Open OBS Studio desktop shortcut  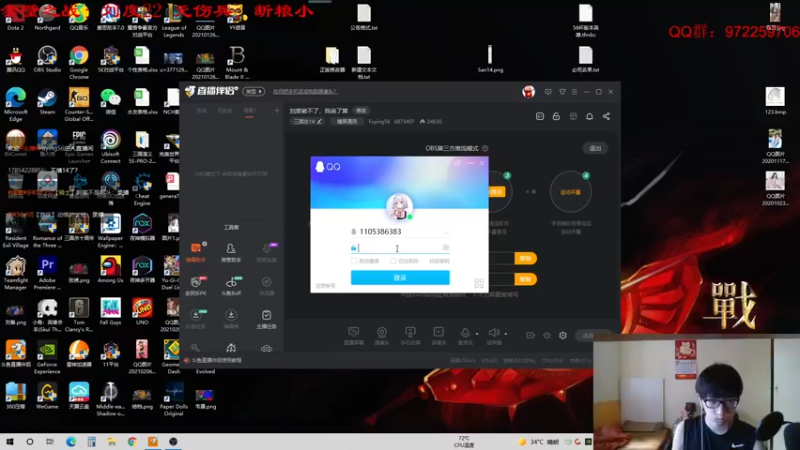(x=47, y=60)
